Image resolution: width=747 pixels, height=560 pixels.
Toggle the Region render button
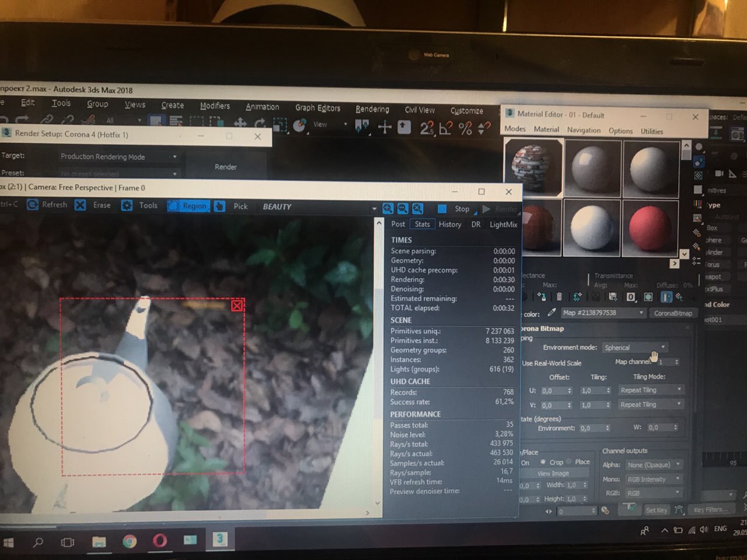pyautogui.click(x=189, y=206)
